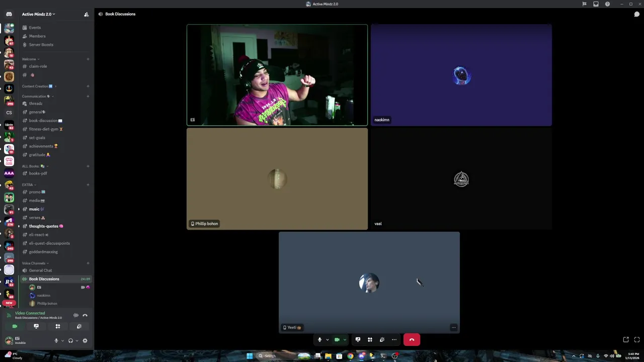Launch activity from Video Connected panel
The height and width of the screenshot is (362, 644).
(x=58, y=326)
